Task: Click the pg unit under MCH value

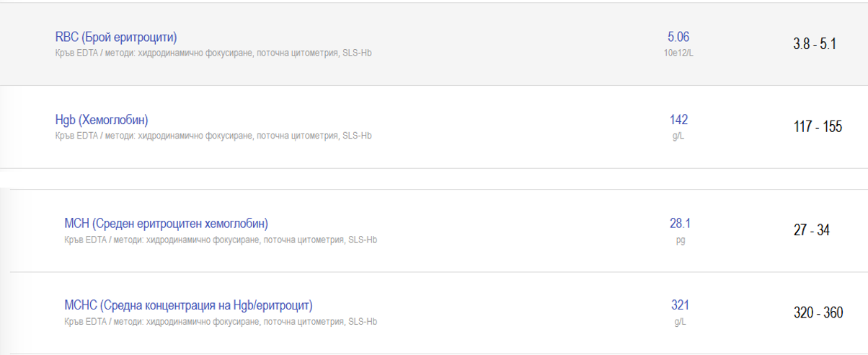Action: click(x=680, y=240)
